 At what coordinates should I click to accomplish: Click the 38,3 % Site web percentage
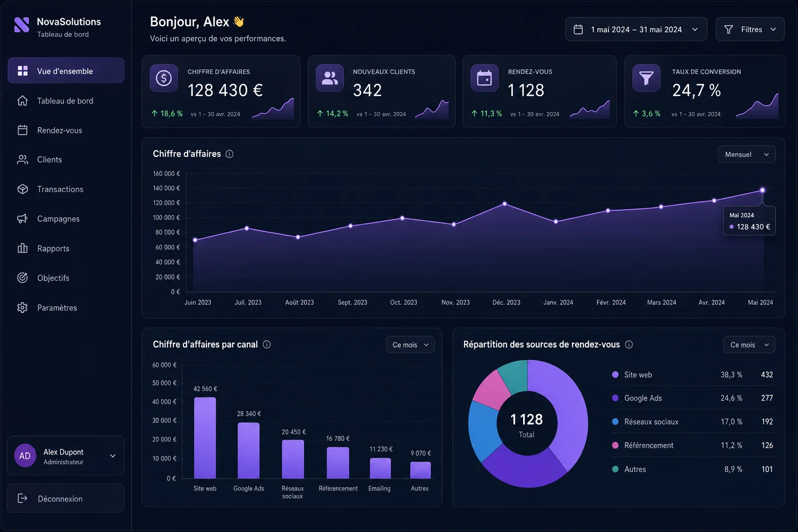(x=731, y=375)
